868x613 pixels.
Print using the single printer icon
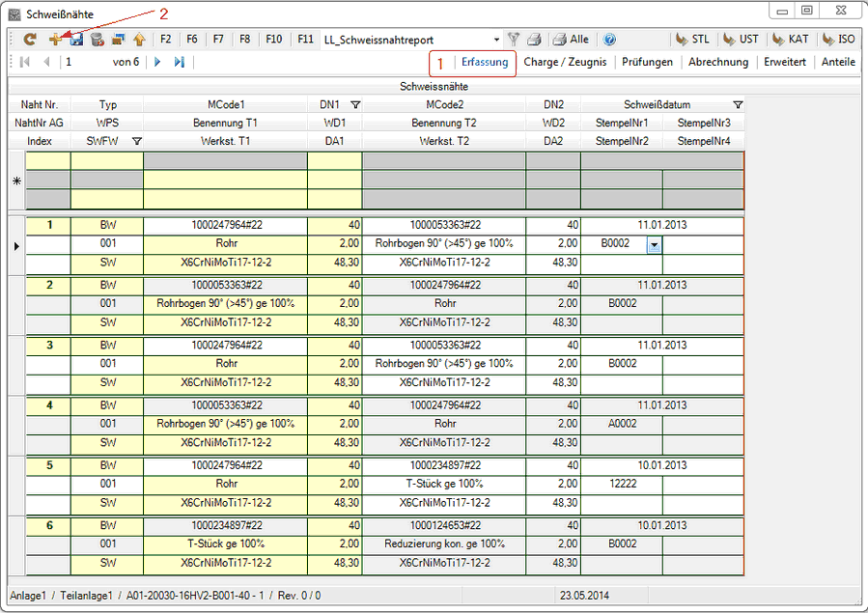(x=534, y=40)
